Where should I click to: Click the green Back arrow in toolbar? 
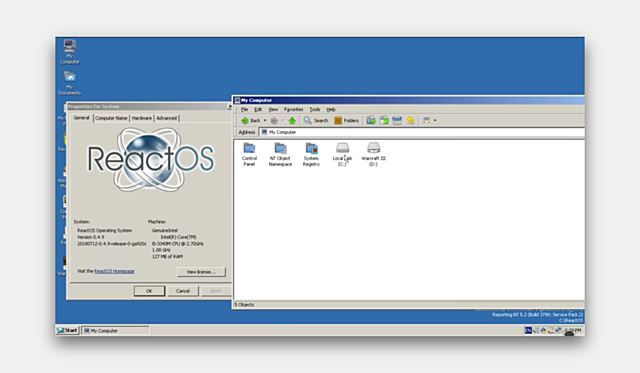[x=244, y=120]
